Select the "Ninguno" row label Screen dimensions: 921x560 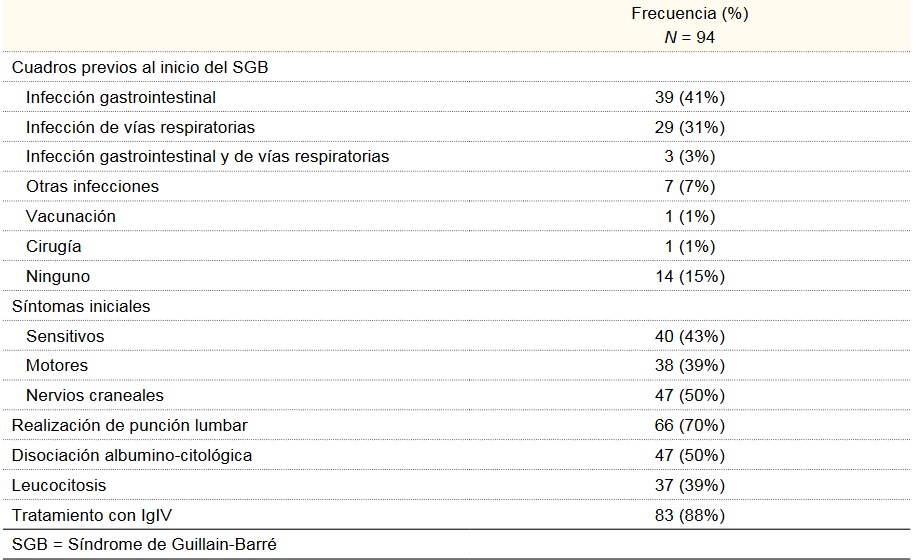[x=58, y=276]
